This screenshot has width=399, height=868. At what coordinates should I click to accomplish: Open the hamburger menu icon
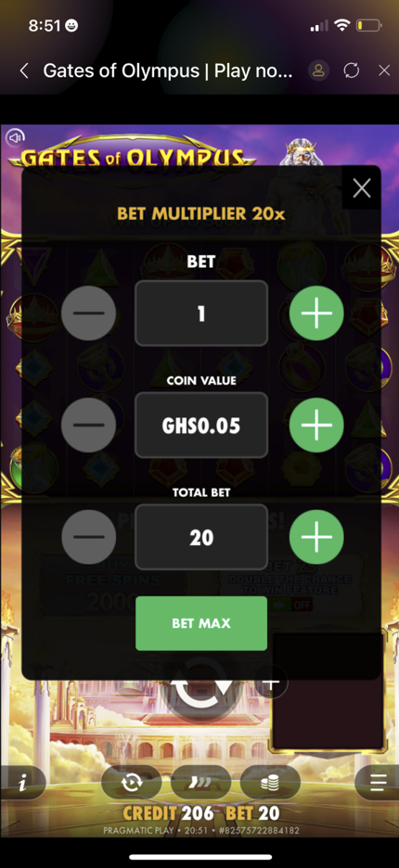point(378,783)
